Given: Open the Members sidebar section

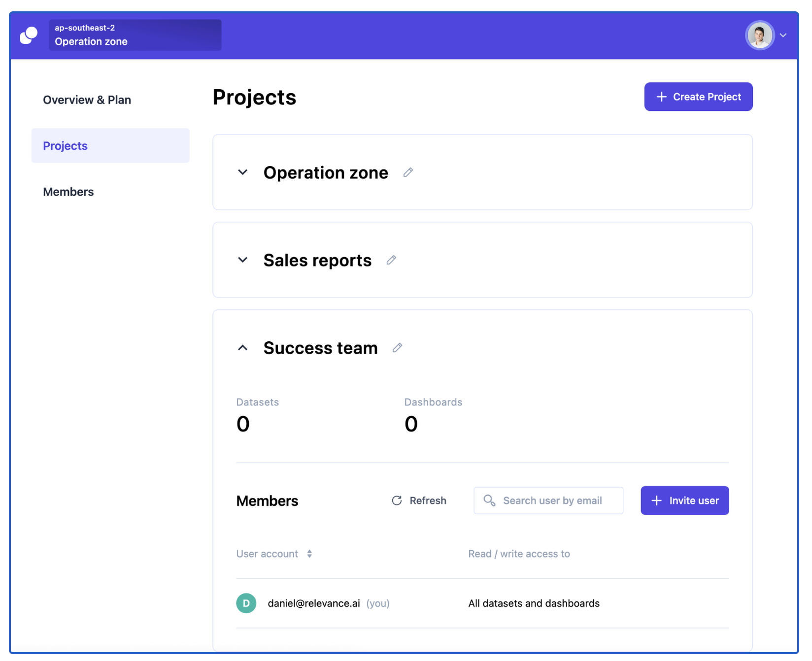Looking at the screenshot, I should 68,192.
